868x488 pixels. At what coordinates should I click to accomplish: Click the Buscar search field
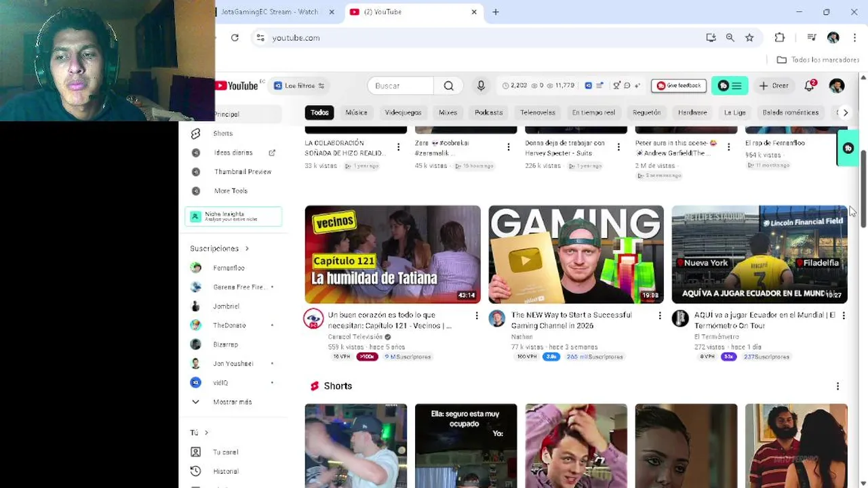pos(400,85)
